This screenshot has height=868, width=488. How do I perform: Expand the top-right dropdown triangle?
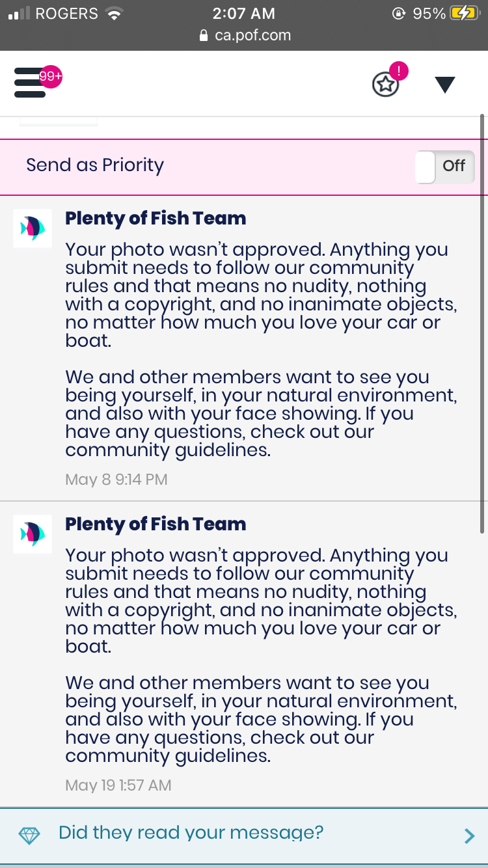pos(445,85)
